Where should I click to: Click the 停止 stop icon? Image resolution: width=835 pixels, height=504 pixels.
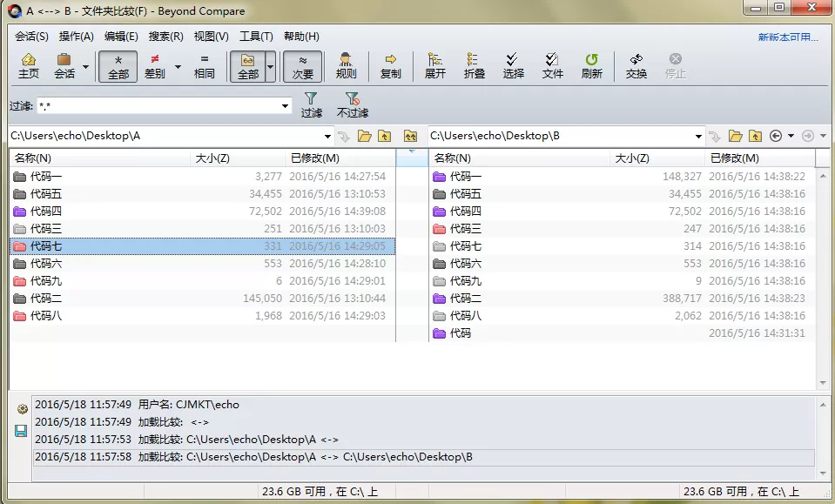[x=676, y=66]
